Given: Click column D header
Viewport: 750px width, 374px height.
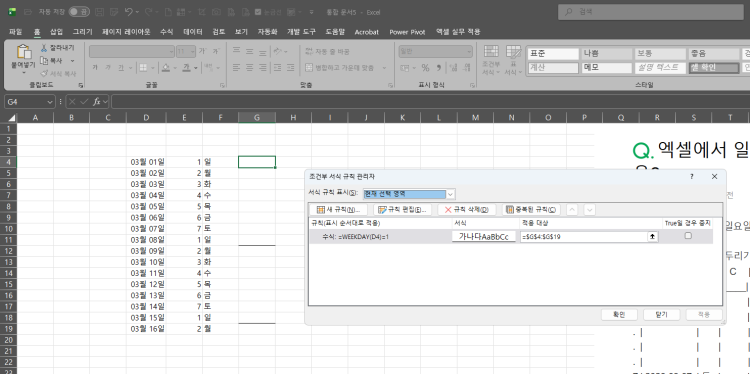Looking at the screenshot, I should [x=146, y=118].
